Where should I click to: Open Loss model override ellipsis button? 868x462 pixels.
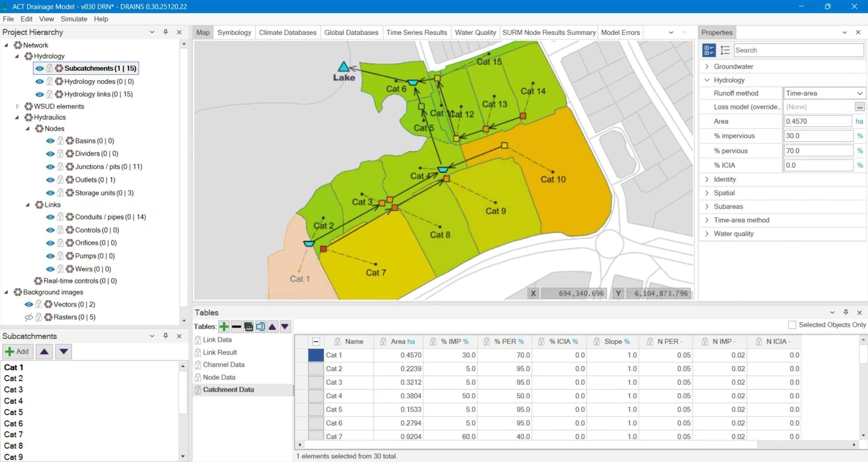tap(860, 107)
